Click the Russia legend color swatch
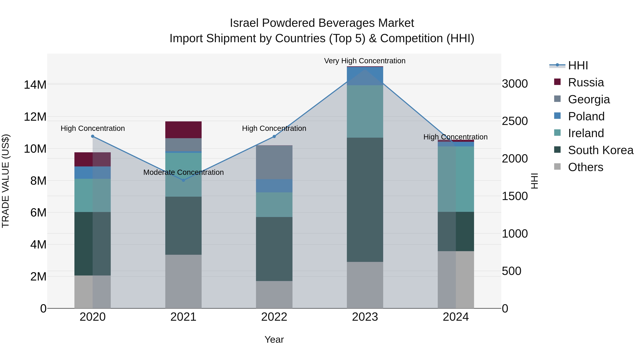The width and height of the screenshot is (644, 362). [x=557, y=82]
